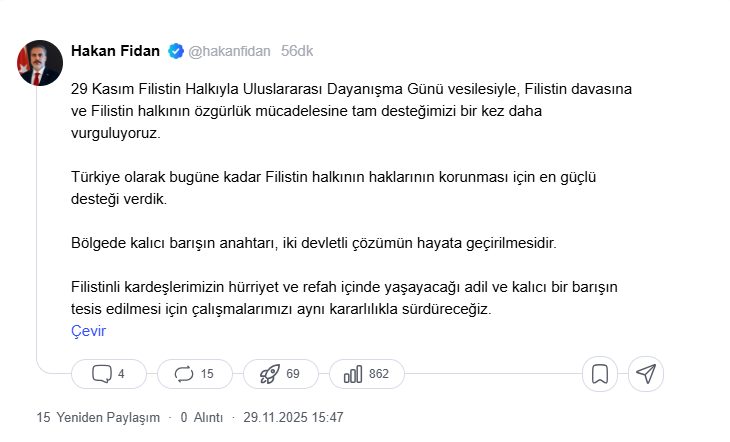Click the blue verified badge
730x442 pixels.
(x=175, y=50)
